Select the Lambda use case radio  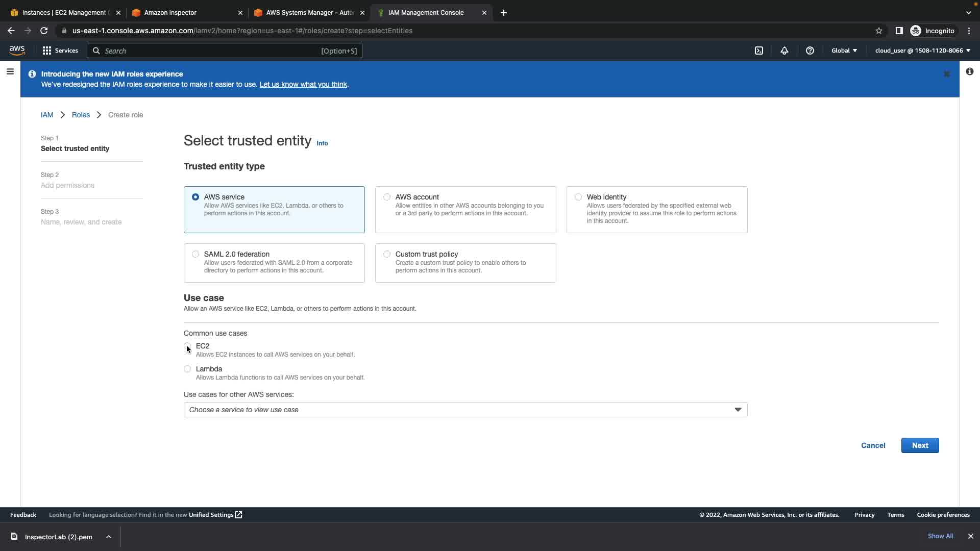[187, 369]
